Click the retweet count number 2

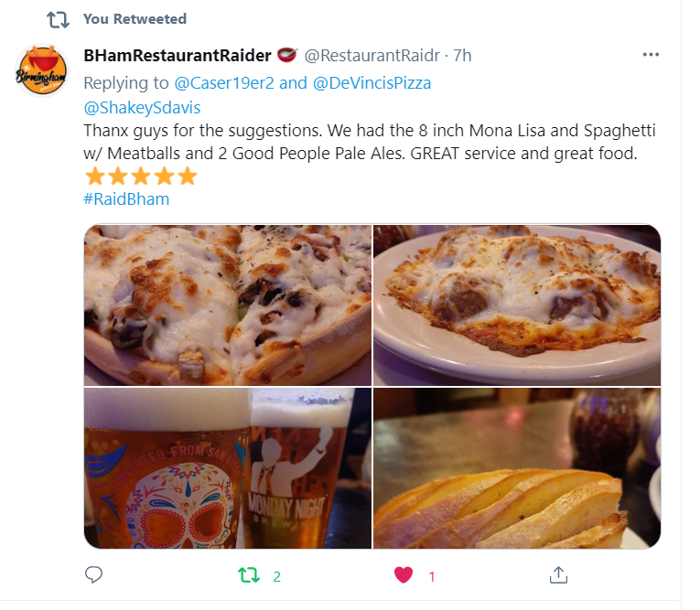(276, 576)
